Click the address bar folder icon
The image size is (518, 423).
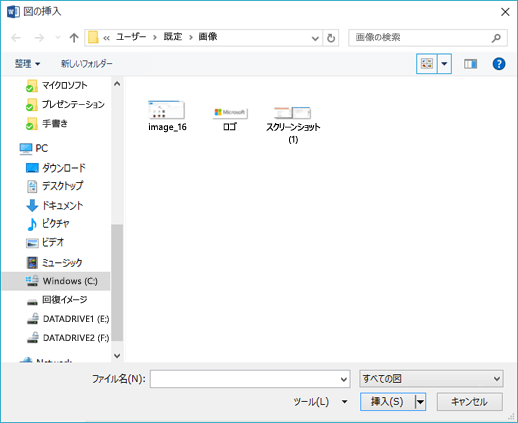(93, 37)
